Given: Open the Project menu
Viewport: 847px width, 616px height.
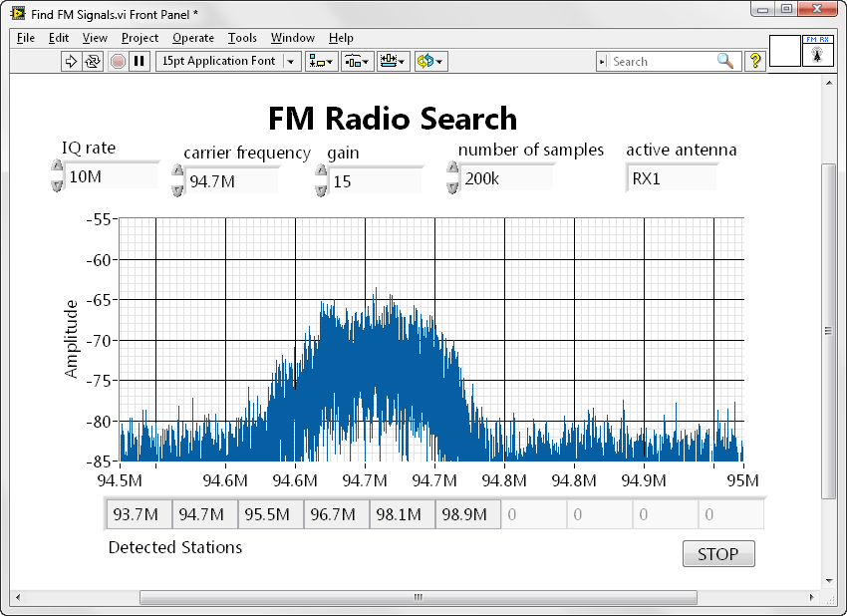Looking at the screenshot, I should pyautogui.click(x=140, y=38).
